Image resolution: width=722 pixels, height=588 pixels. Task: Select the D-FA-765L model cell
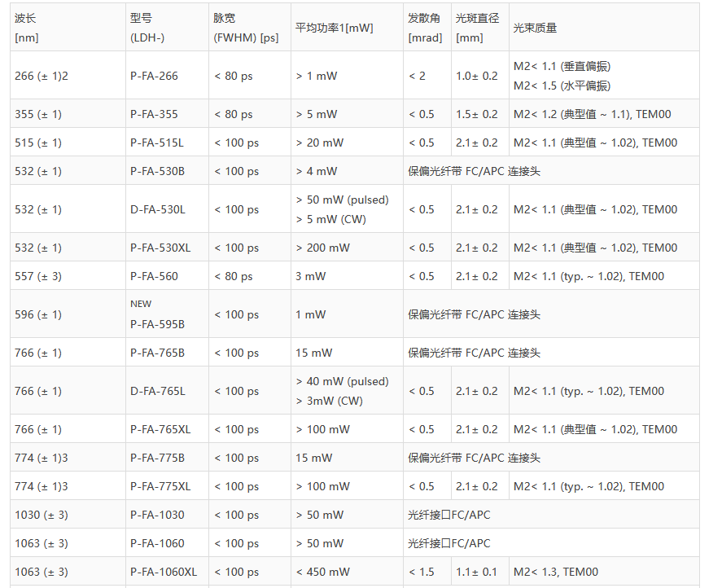158,391
